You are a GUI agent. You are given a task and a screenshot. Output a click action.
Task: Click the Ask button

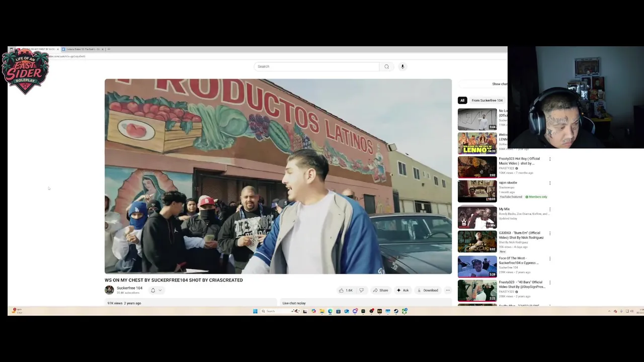(x=403, y=290)
